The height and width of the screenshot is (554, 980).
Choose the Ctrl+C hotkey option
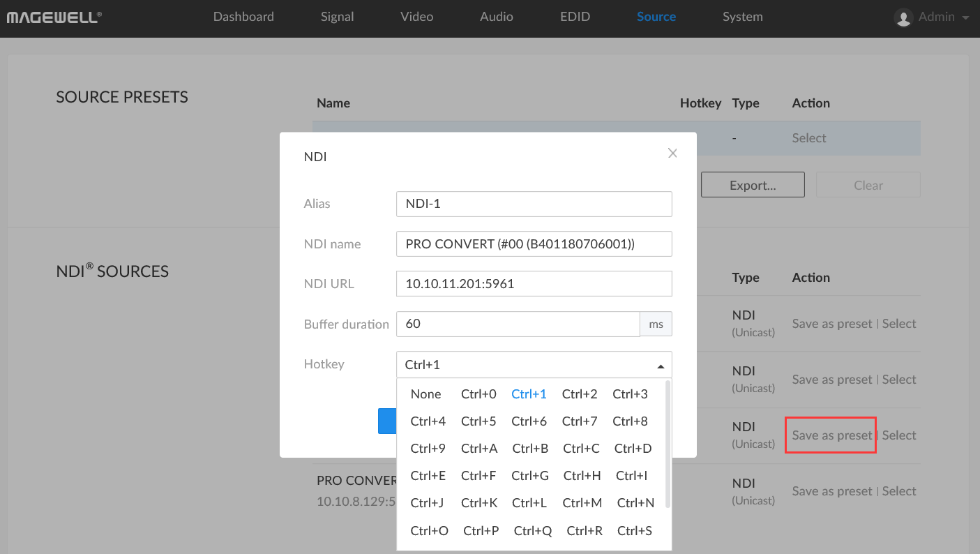(x=582, y=449)
